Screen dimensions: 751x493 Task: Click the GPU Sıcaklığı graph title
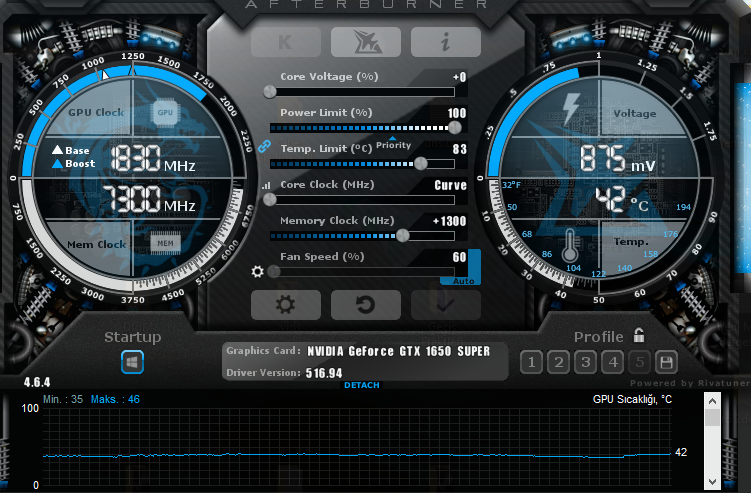pos(632,399)
